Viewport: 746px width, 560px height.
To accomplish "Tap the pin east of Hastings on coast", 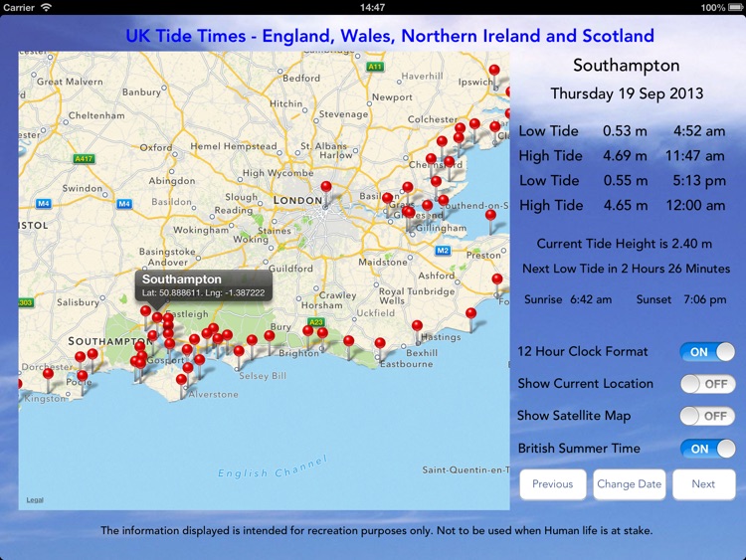I will (471, 313).
